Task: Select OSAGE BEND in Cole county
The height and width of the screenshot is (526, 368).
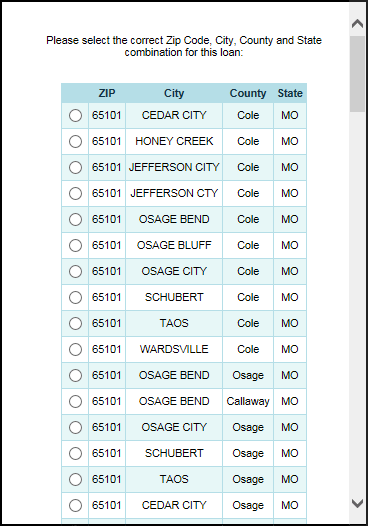Action: [75, 219]
